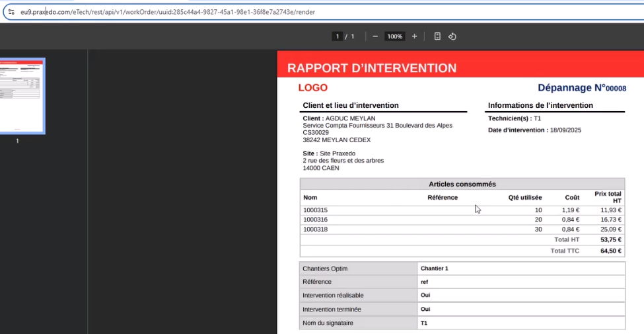Click client name AGDUC MEYLAN
Screen dimensions: 644x334
(350, 118)
